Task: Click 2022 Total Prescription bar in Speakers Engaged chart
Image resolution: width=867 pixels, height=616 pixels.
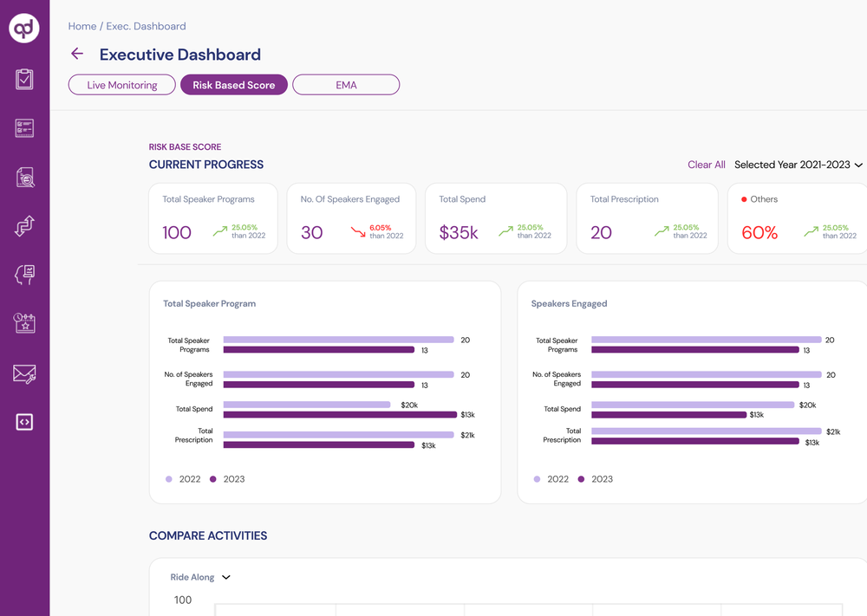Action: (x=706, y=431)
